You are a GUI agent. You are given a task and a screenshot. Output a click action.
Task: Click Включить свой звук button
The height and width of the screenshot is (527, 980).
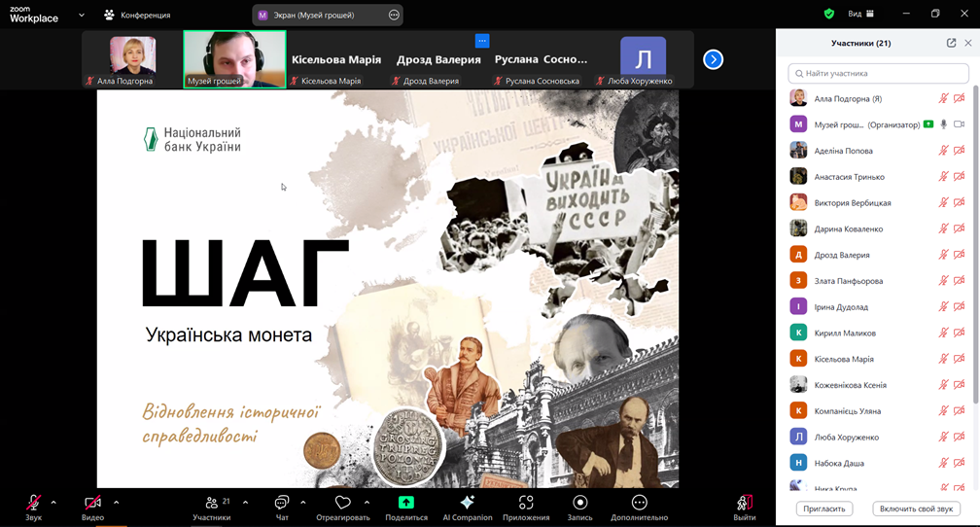coord(916,509)
